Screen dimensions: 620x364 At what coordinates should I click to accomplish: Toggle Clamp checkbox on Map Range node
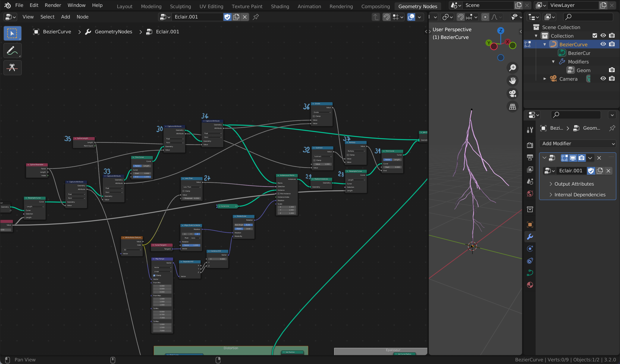tap(154, 275)
